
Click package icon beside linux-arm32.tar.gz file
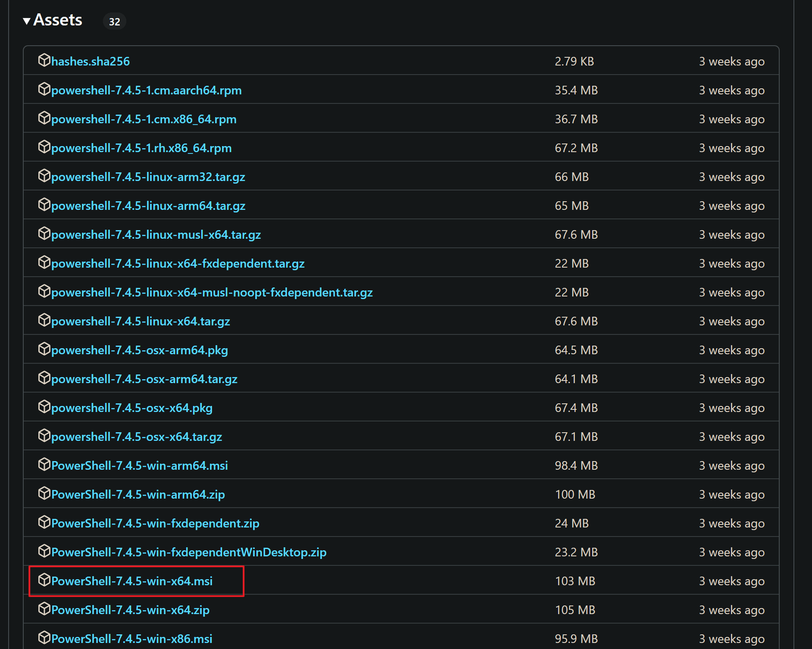(x=44, y=175)
